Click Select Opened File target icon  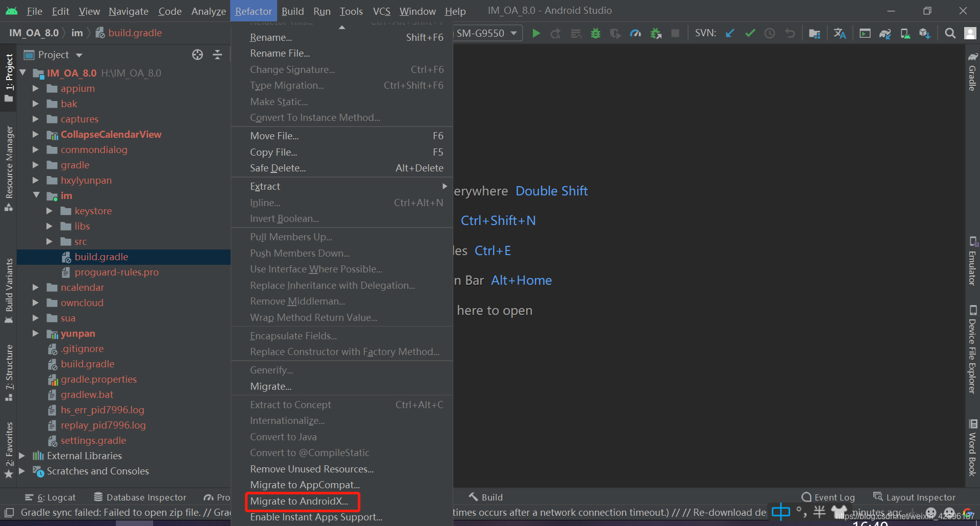click(x=198, y=55)
